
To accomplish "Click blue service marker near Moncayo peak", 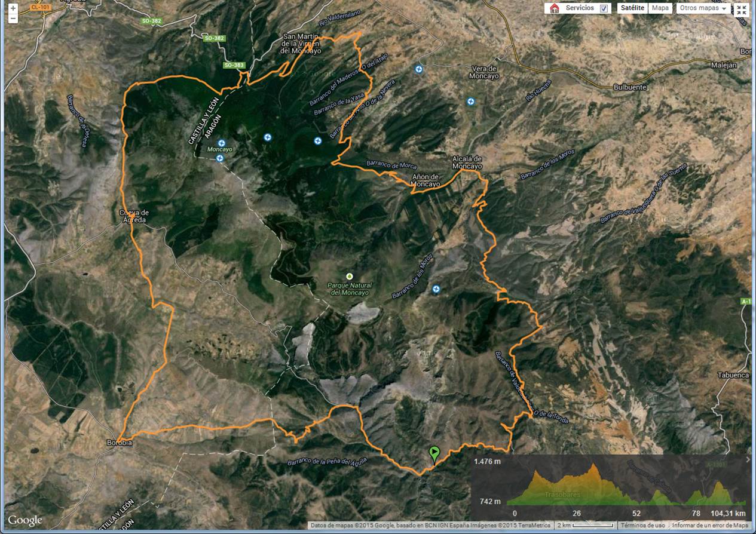I will coord(222,143).
